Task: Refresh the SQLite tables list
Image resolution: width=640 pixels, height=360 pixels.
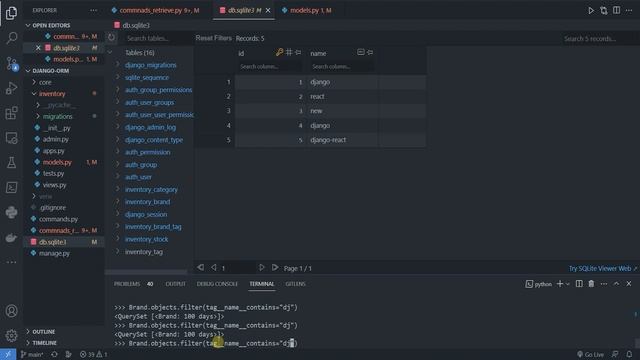Action: 111,38
